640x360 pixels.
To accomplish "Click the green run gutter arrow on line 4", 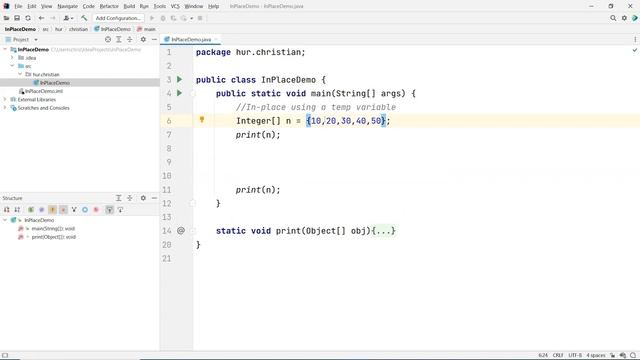I will pos(180,93).
